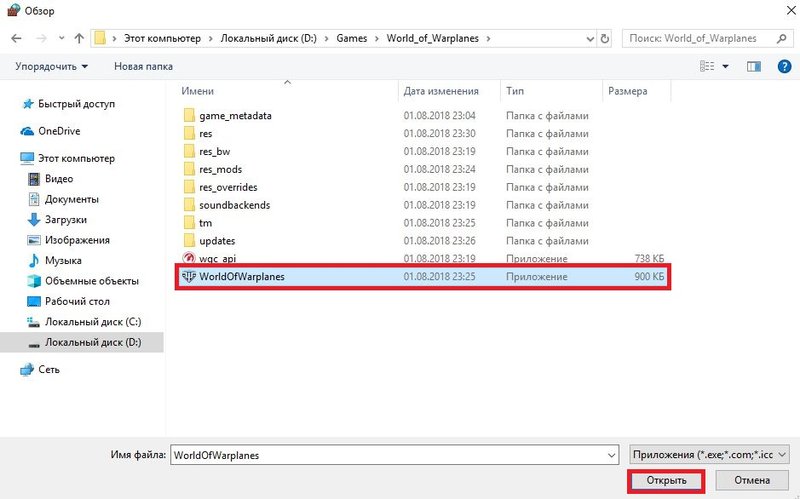
Task: Select soundbackends folder
Action: pos(235,205)
